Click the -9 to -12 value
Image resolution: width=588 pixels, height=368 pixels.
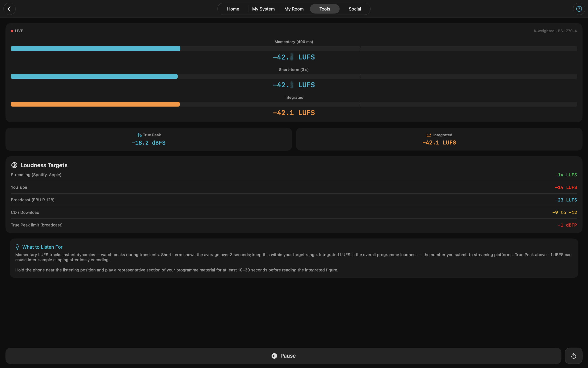(x=565, y=212)
